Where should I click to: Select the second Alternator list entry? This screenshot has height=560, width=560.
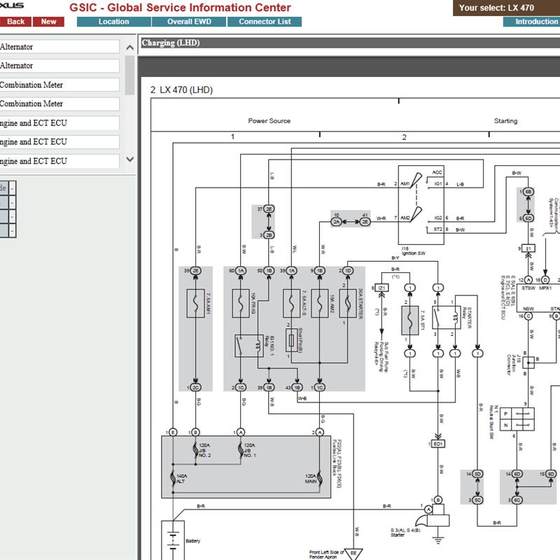59,66
